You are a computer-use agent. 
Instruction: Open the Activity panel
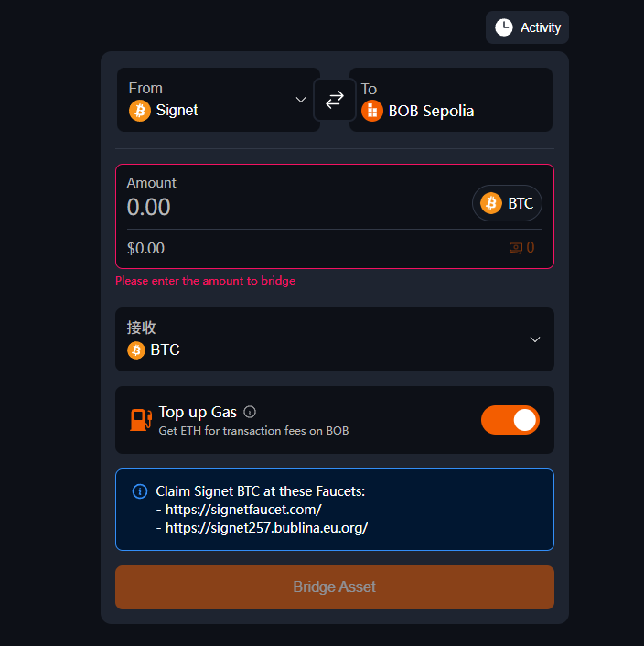pyautogui.click(x=527, y=27)
